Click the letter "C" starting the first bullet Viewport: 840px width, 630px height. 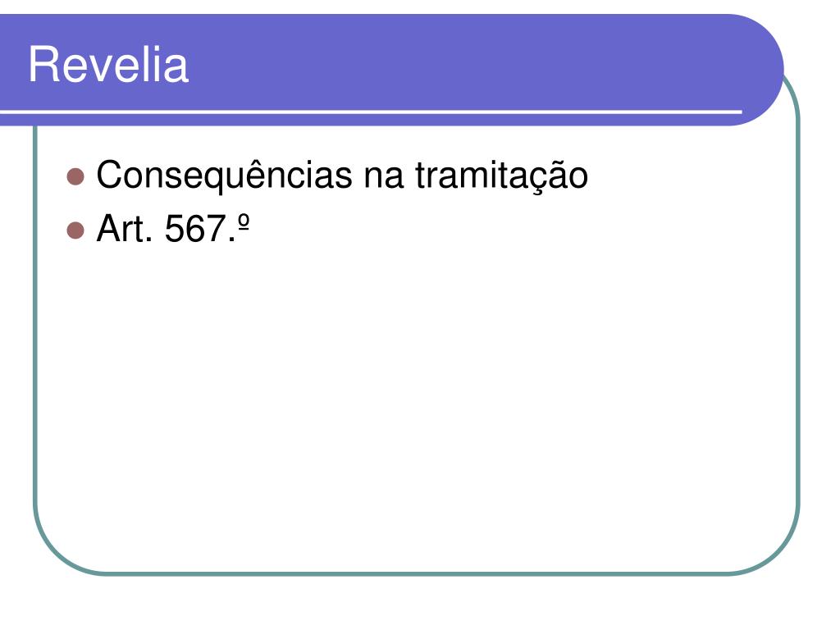[x=111, y=176]
